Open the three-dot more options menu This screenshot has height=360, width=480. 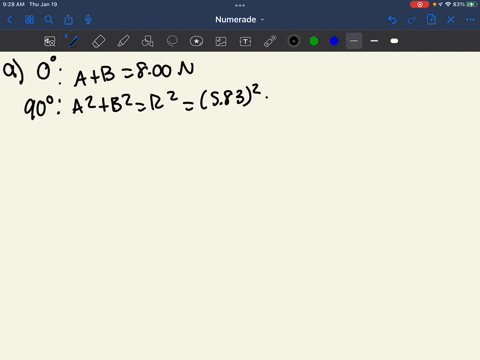470,20
